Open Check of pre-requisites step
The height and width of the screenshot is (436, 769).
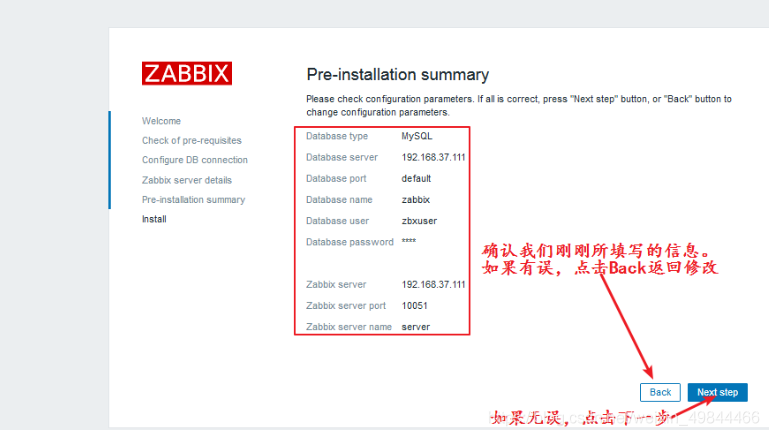(192, 141)
